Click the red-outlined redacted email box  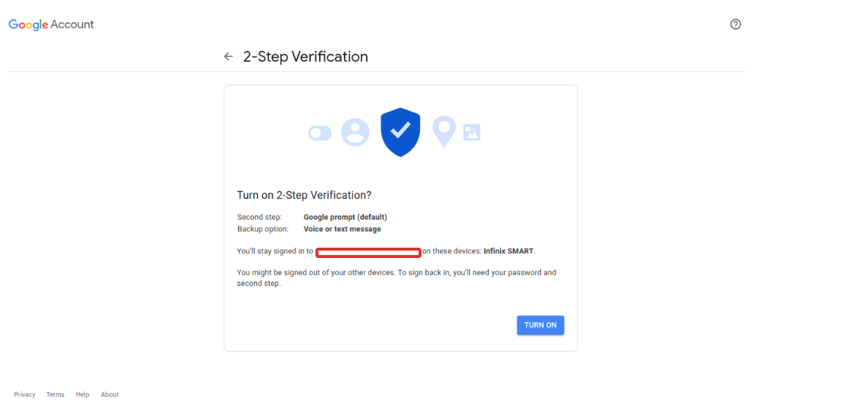[x=368, y=253]
